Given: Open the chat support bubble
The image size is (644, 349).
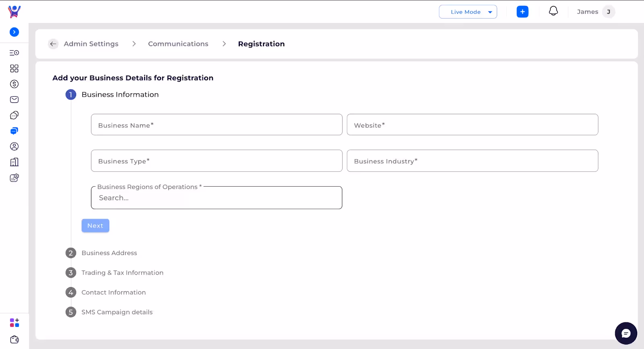Looking at the screenshot, I should (625, 333).
